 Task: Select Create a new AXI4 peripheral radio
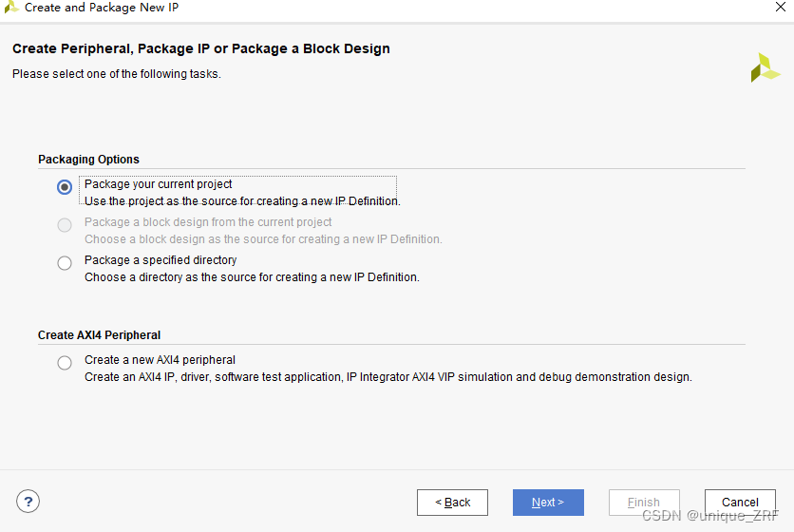[x=65, y=363]
